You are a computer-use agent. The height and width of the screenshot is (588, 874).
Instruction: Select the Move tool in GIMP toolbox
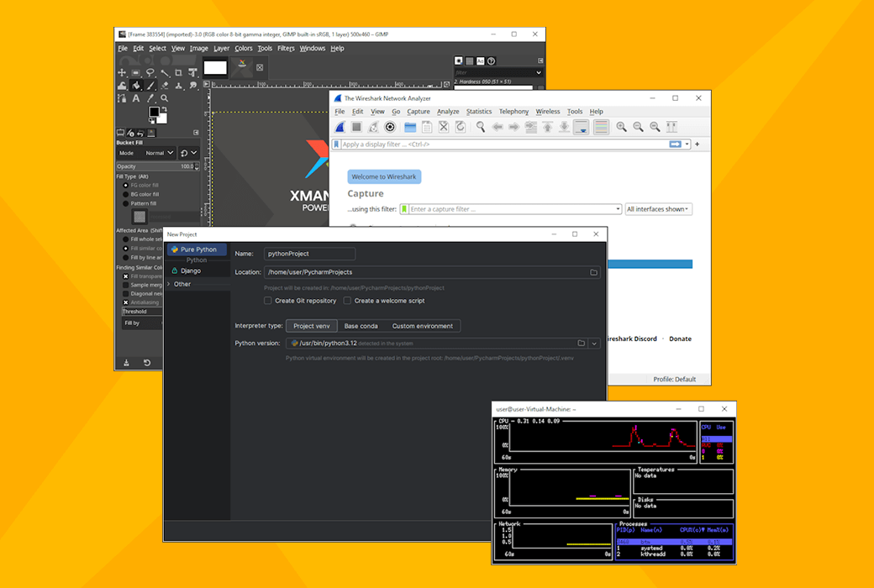pos(122,73)
